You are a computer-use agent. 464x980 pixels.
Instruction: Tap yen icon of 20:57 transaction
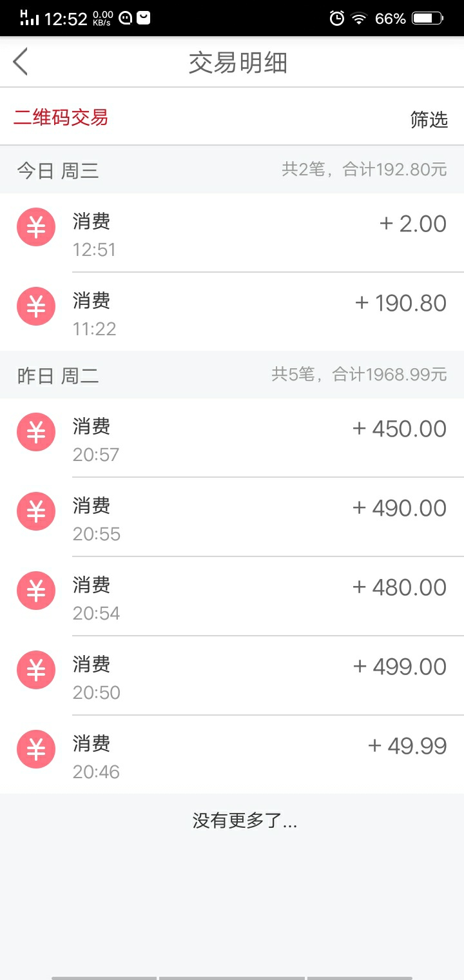36,432
